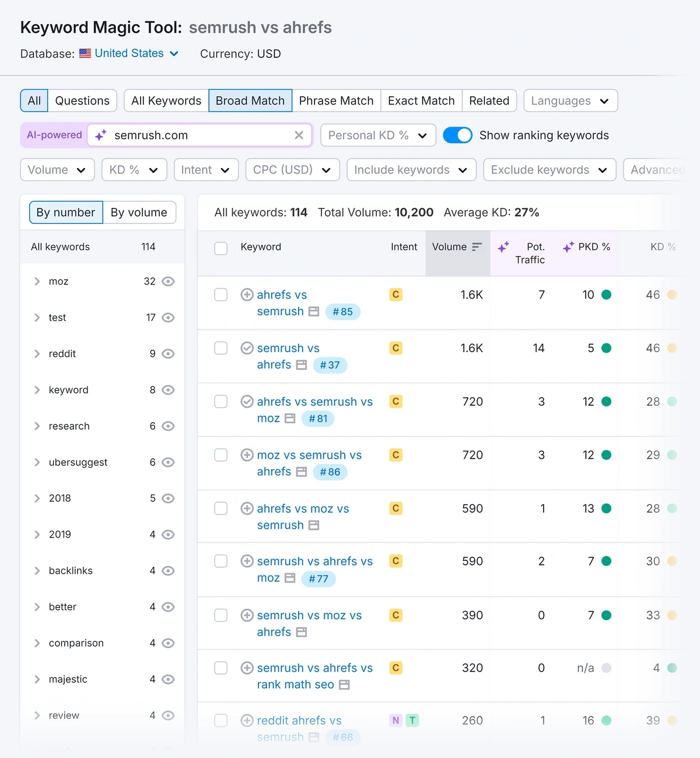Open the KD % filter dropdown
Screen dimensions: 700x758
tap(134, 170)
